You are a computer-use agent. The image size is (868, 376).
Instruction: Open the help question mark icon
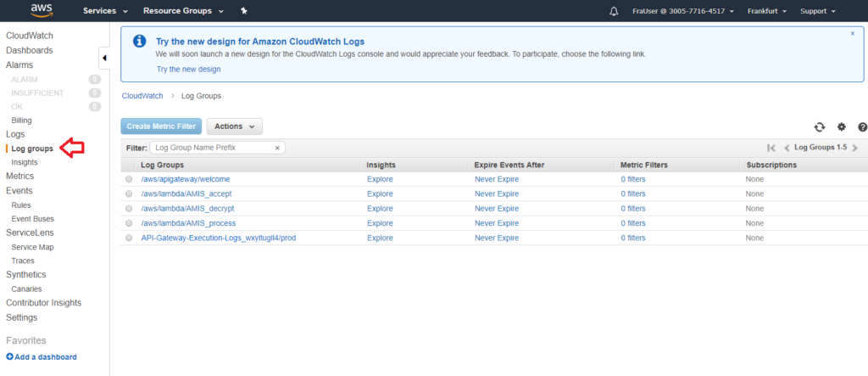pyautogui.click(x=862, y=126)
